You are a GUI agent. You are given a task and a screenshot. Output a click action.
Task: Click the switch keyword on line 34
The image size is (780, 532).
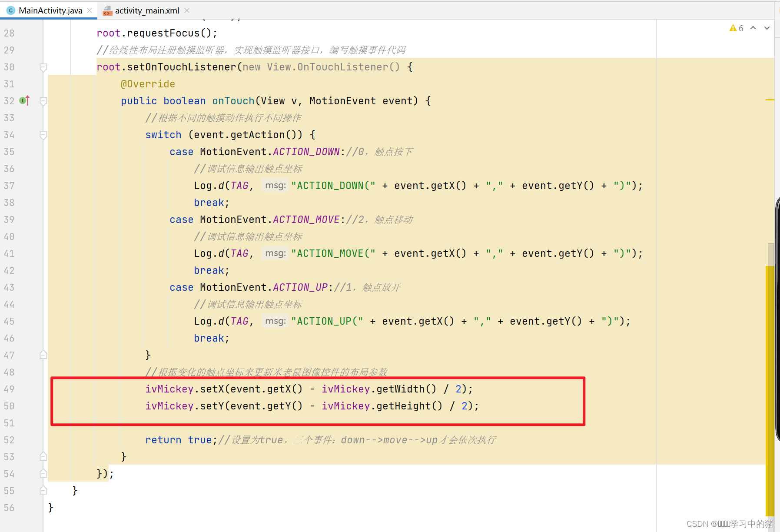coord(163,135)
